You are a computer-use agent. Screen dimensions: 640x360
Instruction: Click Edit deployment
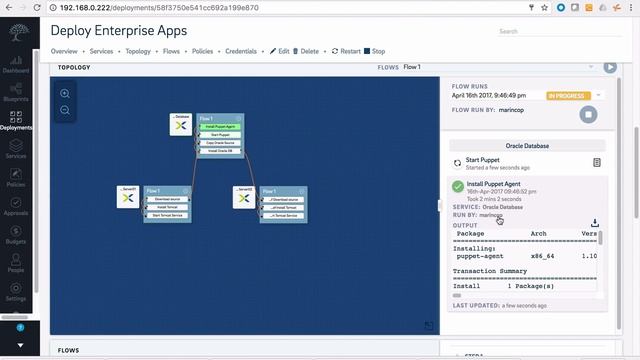click(x=280, y=51)
